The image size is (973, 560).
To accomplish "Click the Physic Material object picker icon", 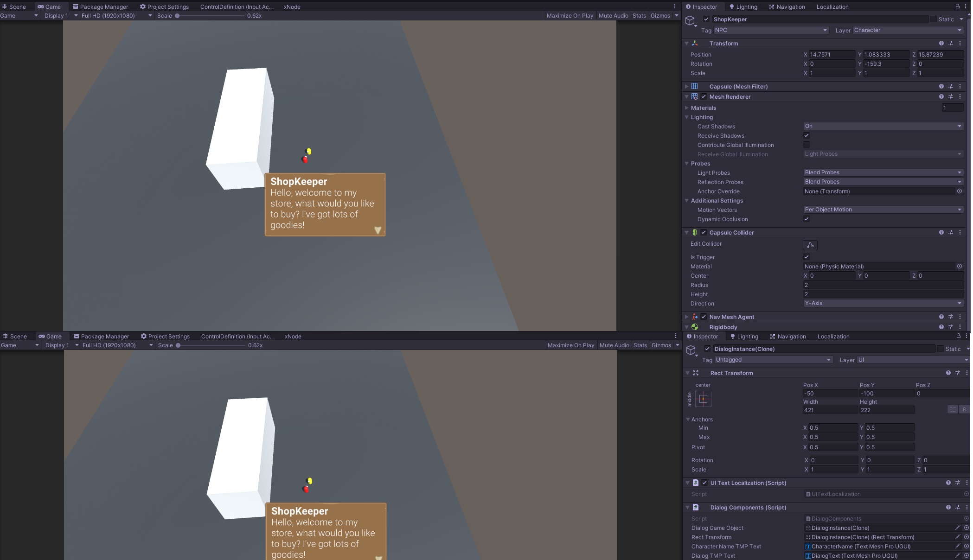I will (x=959, y=266).
